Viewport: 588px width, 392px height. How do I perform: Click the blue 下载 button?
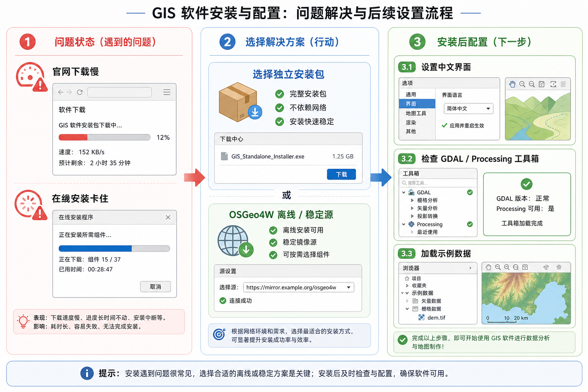341,174
